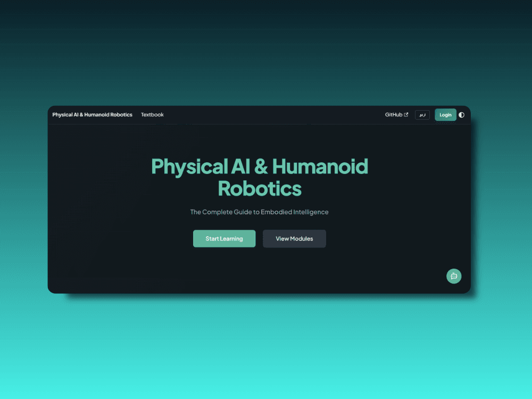Visit the GitHub repository text link
This screenshot has width=532, height=399.
pos(394,115)
